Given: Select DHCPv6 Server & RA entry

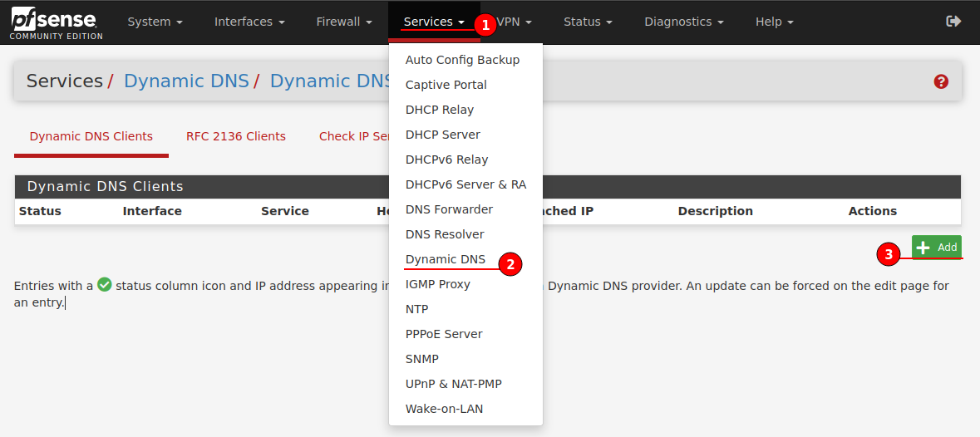Looking at the screenshot, I should [x=465, y=184].
